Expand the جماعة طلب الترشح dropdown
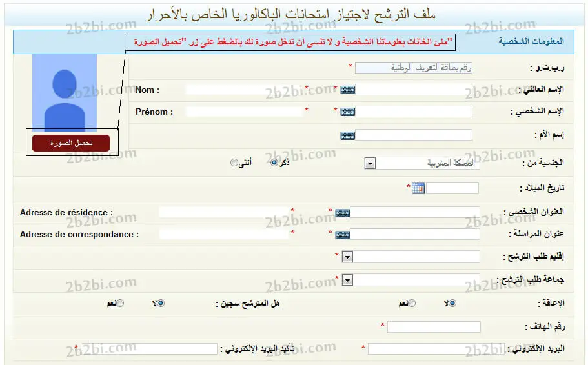This screenshot has height=365, width=588. [x=347, y=281]
